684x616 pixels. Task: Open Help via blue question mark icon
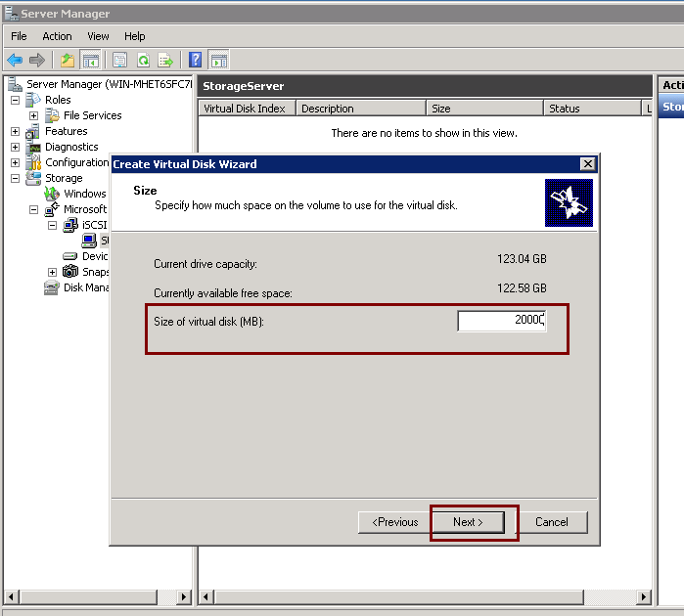point(195,60)
